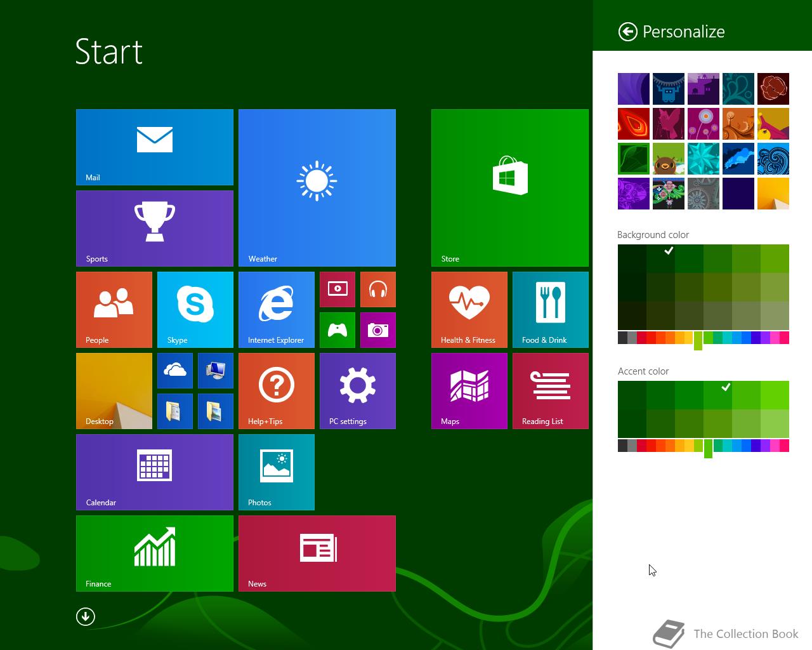Open the Maps tile

tap(469, 391)
